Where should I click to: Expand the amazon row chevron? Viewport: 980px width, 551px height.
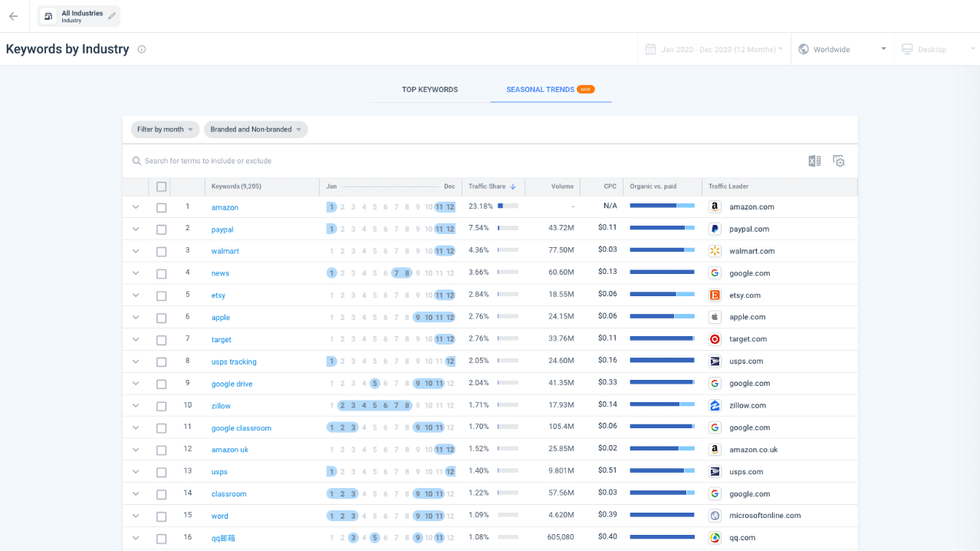coord(136,207)
